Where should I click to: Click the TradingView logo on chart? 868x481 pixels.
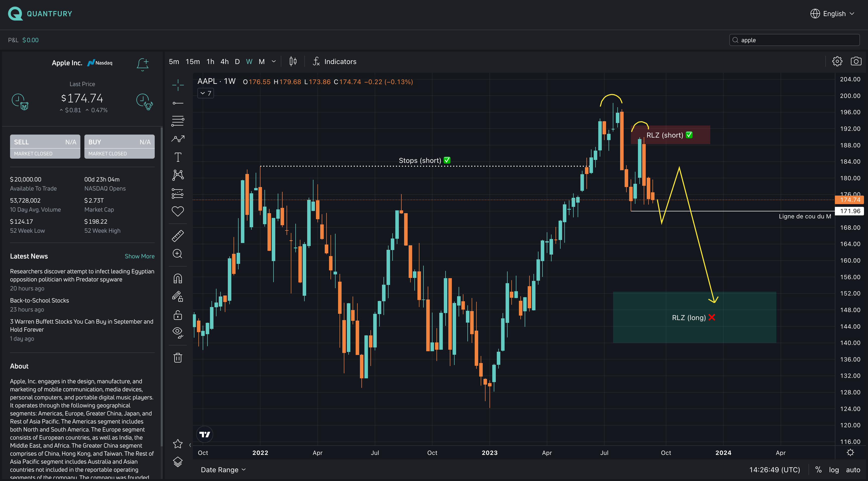tap(204, 435)
